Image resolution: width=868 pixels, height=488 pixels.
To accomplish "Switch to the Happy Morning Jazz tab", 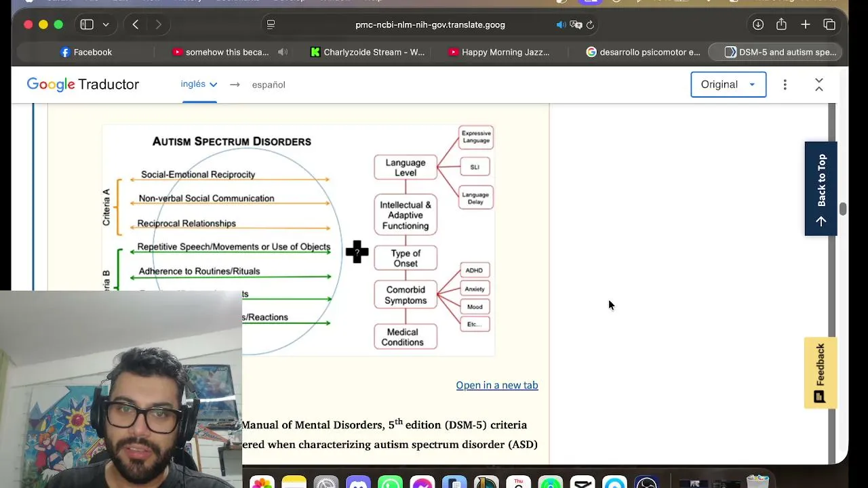I will click(499, 52).
